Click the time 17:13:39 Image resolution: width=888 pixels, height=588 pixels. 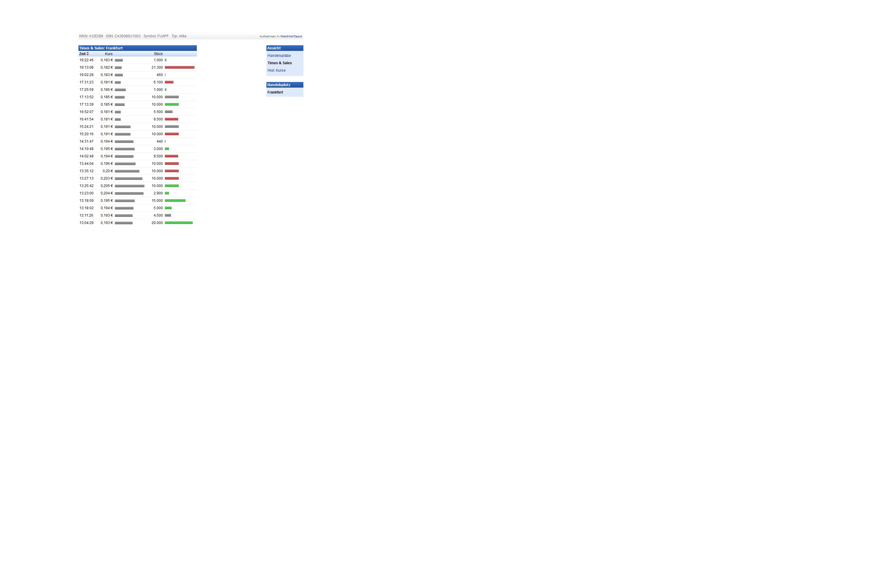tap(86, 105)
